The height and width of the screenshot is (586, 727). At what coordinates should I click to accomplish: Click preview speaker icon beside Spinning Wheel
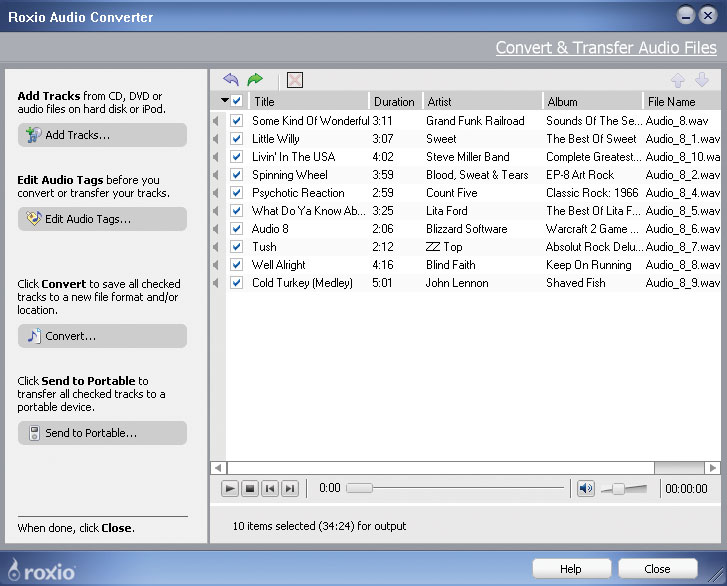216,175
